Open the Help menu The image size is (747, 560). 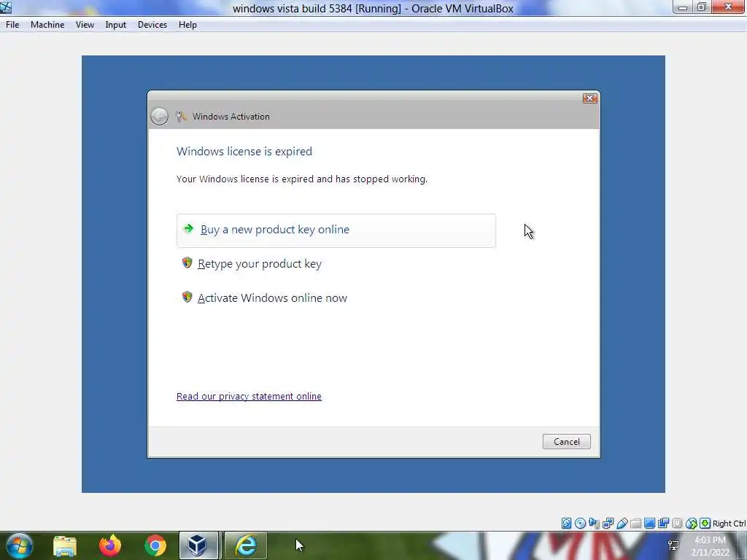[187, 25]
